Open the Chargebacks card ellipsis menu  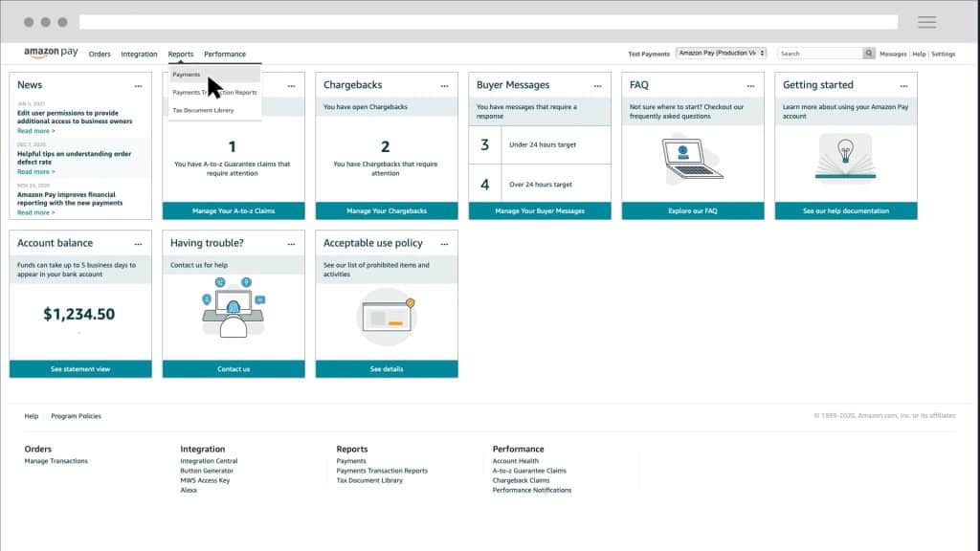coord(444,86)
